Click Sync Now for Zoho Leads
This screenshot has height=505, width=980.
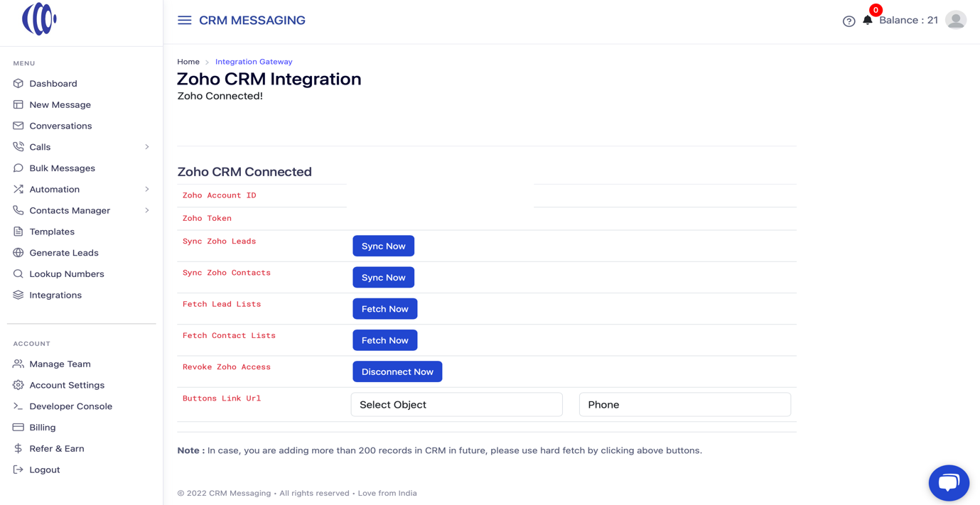(384, 246)
